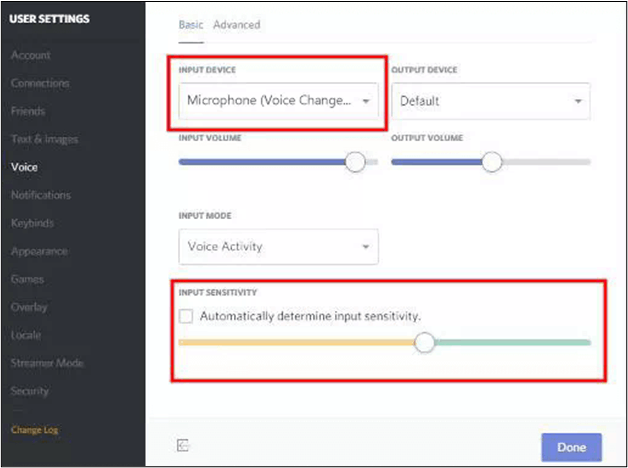
Task: Go to Text & Images settings
Action: point(44,139)
